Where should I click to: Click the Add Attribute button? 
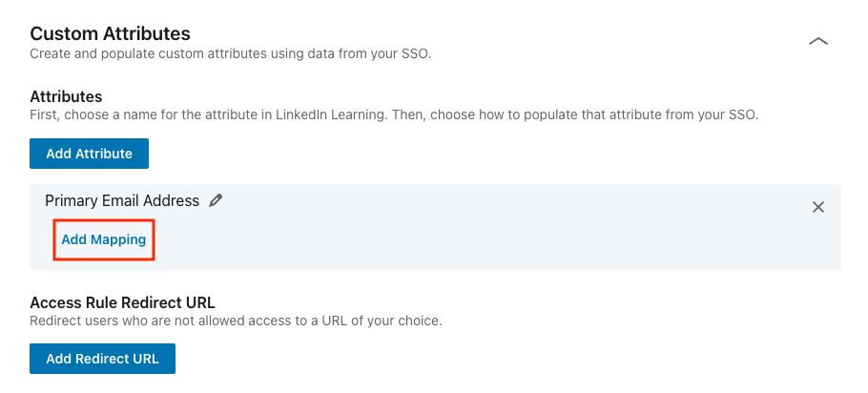[89, 154]
